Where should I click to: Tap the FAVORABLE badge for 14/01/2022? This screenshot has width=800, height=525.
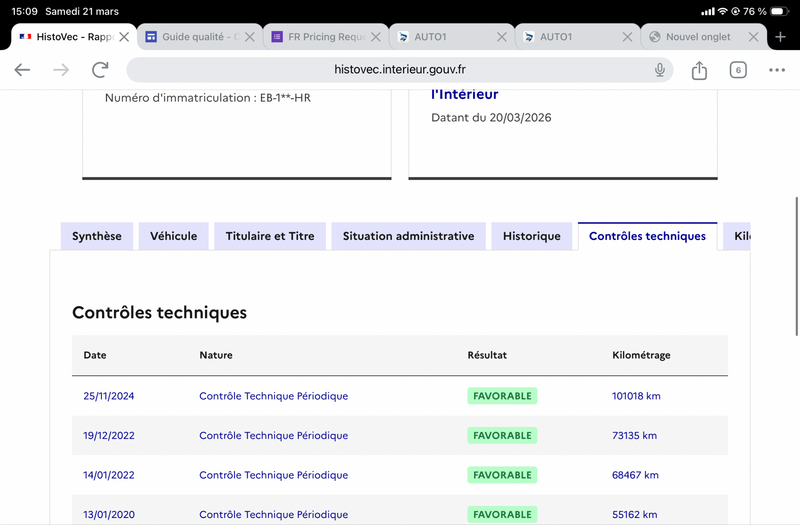[x=502, y=475]
